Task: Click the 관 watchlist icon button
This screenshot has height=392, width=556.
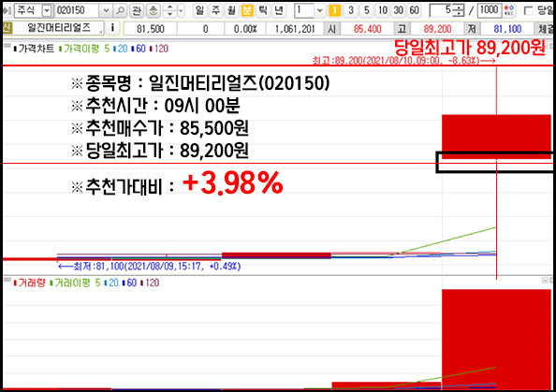Action: [x=137, y=10]
